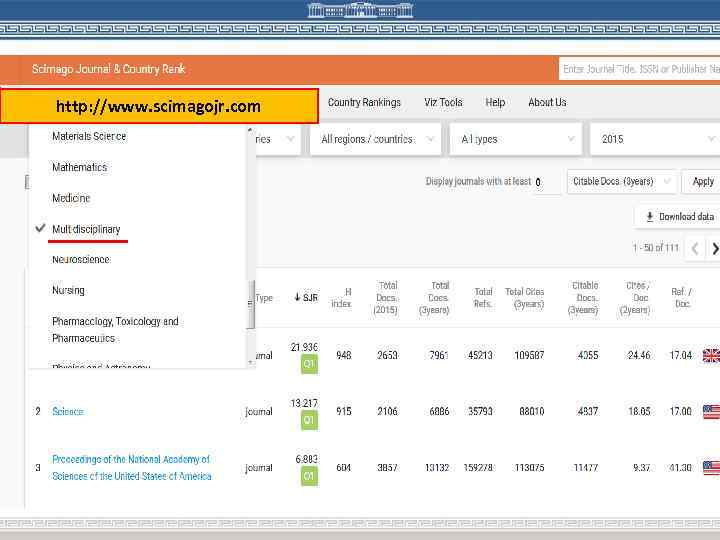720x540 pixels.
Task: Choose Medicine from the subject dropdown
Action: click(x=71, y=198)
